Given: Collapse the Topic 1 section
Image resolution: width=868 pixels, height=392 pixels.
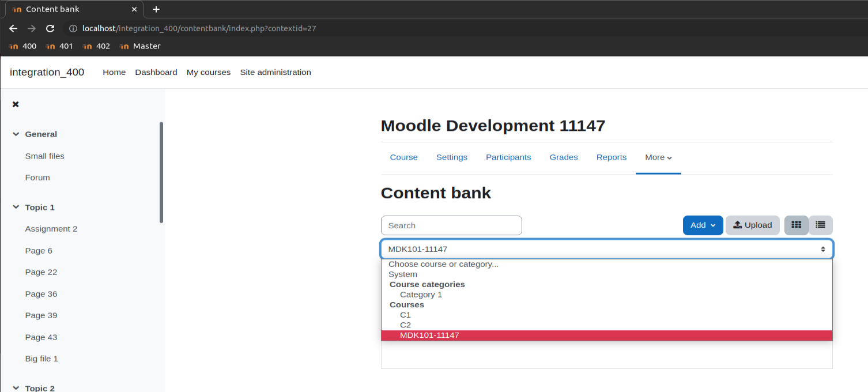Looking at the screenshot, I should click(16, 208).
